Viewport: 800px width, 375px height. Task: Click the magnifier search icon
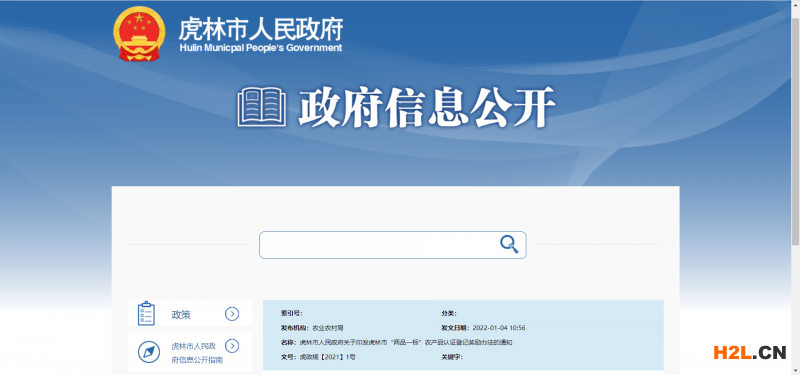coord(509,244)
